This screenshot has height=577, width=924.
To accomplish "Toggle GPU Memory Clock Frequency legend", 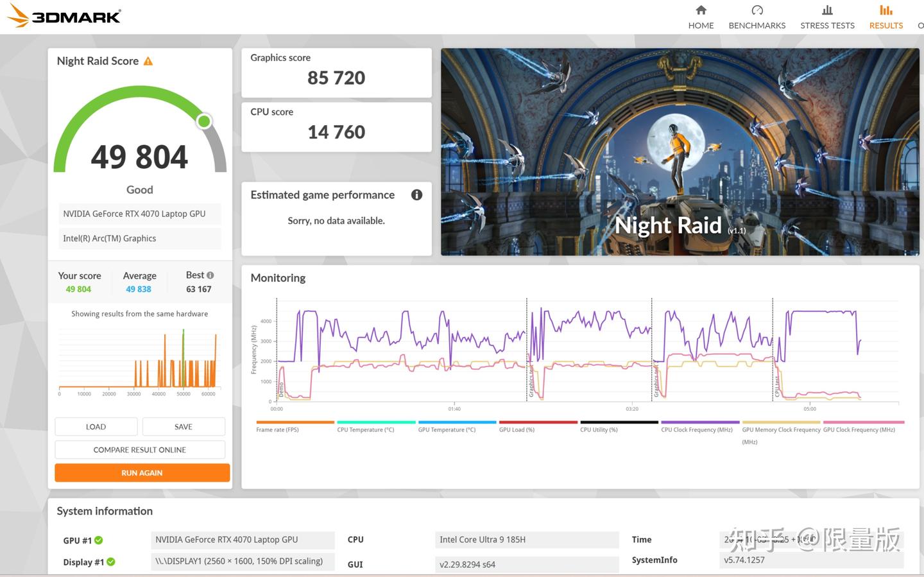I will tap(781, 432).
